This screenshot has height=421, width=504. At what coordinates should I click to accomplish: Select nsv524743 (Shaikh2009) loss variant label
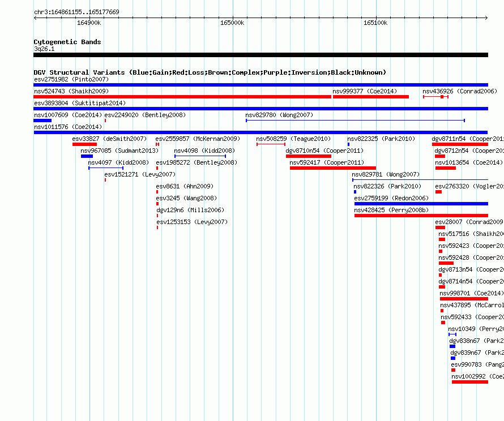point(71,91)
